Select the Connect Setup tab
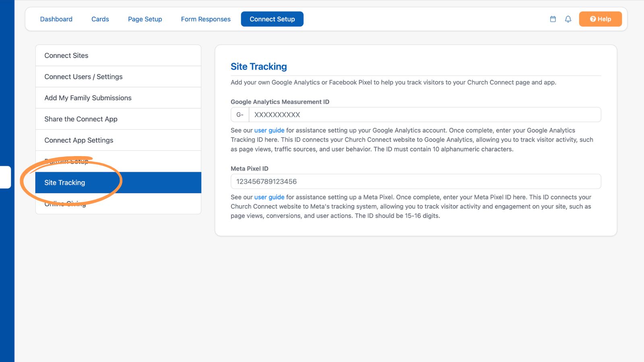The height and width of the screenshot is (362, 644). pyautogui.click(x=272, y=19)
